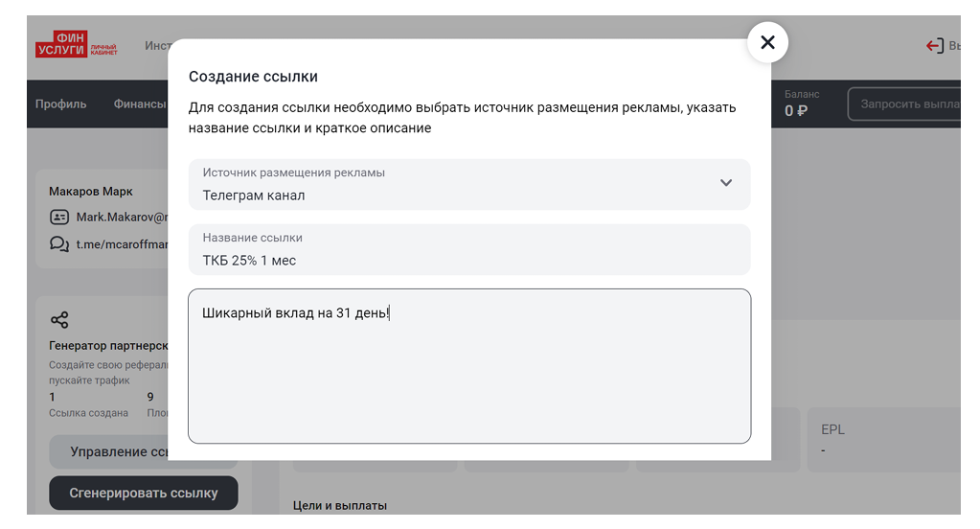Open the Инст… item in top header
This screenshot has width=980, height=529.
click(157, 45)
